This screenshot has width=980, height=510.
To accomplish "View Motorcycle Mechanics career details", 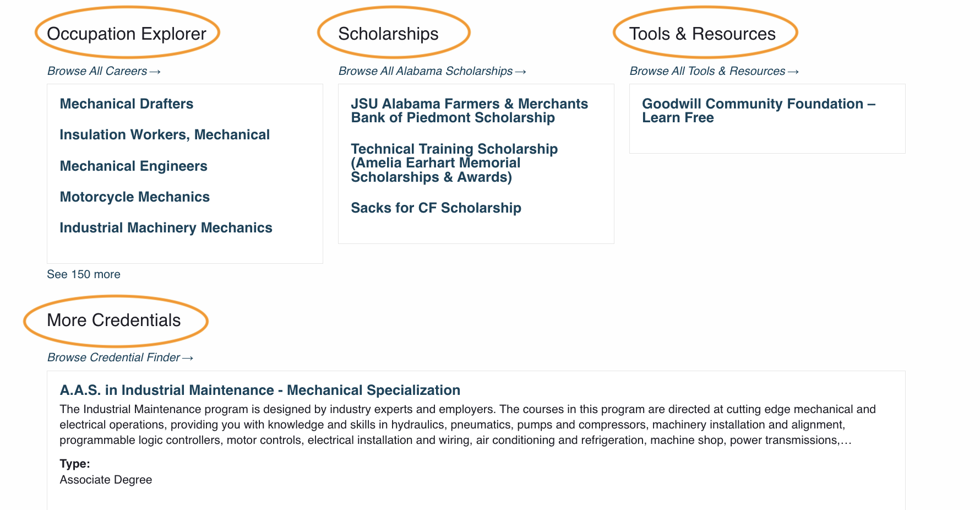I will tap(134, 197).
